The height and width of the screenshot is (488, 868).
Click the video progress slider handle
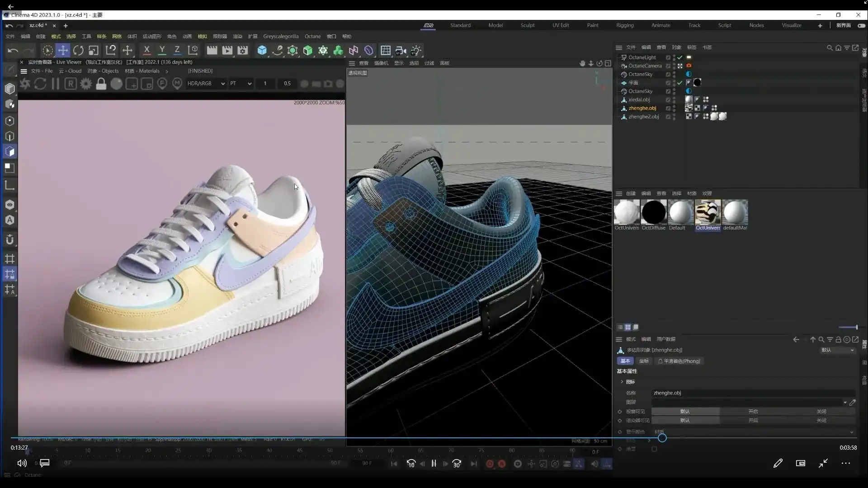[662, 438]
